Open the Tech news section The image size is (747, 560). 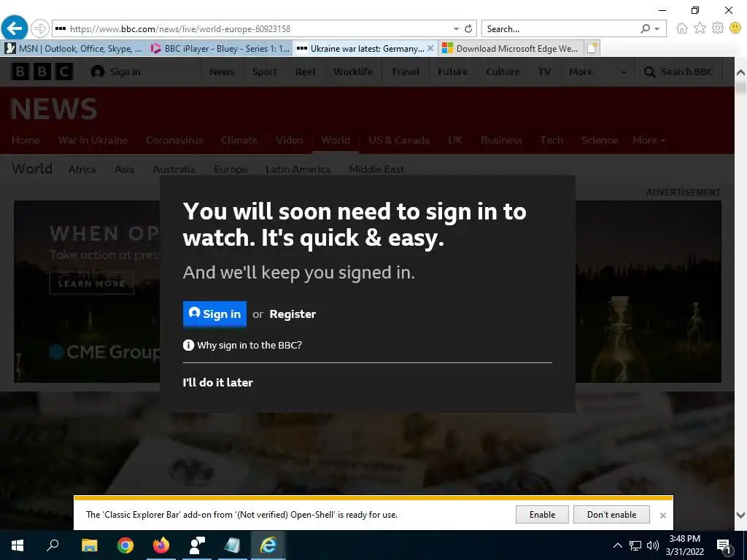pyautogui.click(x=551, y=140)
